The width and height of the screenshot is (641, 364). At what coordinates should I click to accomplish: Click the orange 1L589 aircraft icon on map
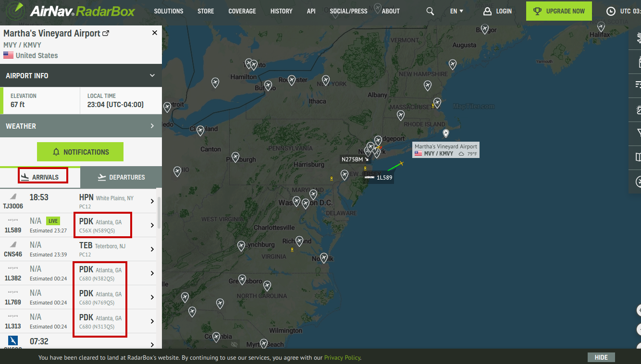401,163
